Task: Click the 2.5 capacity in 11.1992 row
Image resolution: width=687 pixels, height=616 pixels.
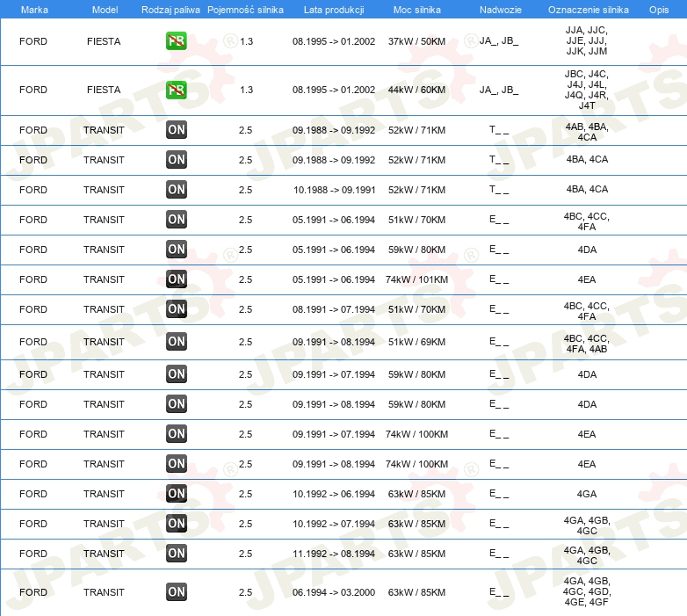Action: click(245, 554)
